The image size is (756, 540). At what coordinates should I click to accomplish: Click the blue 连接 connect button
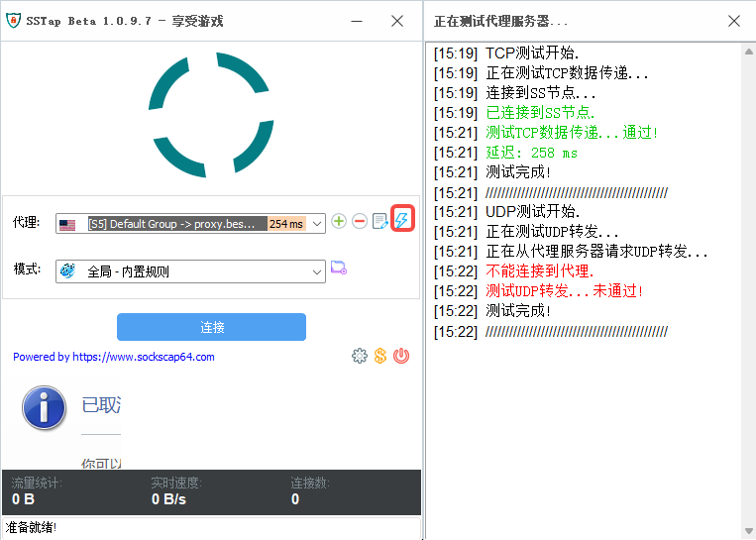[211, 327]
